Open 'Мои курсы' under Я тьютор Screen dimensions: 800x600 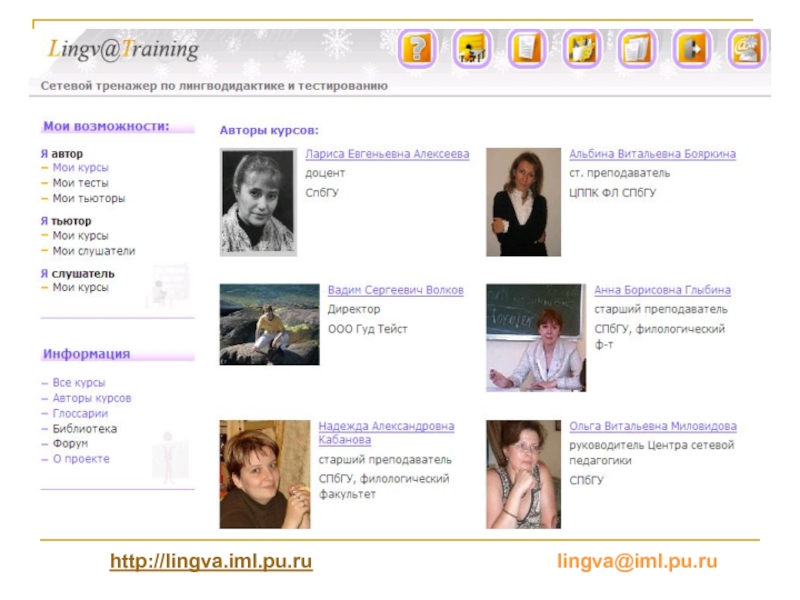81,235
